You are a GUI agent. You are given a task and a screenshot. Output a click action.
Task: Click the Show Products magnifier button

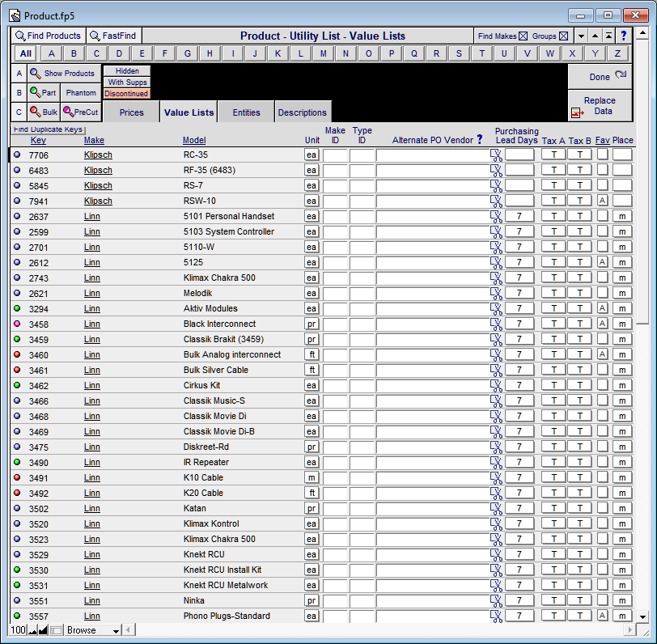[x=64, y=74]
